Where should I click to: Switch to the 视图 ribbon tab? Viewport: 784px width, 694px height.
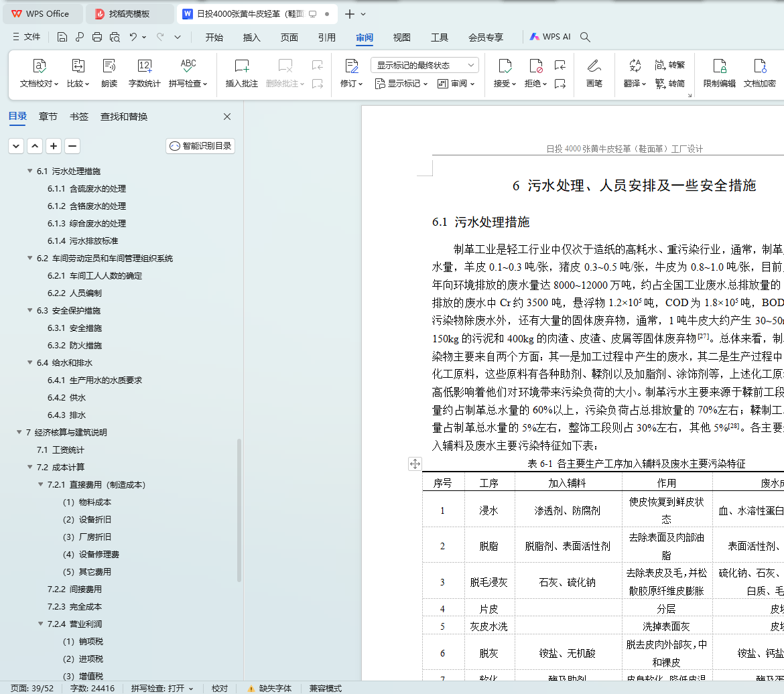pos(401,38)
